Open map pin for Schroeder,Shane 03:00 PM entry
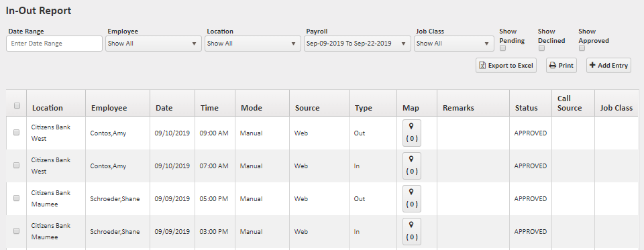 click(411, 231)
